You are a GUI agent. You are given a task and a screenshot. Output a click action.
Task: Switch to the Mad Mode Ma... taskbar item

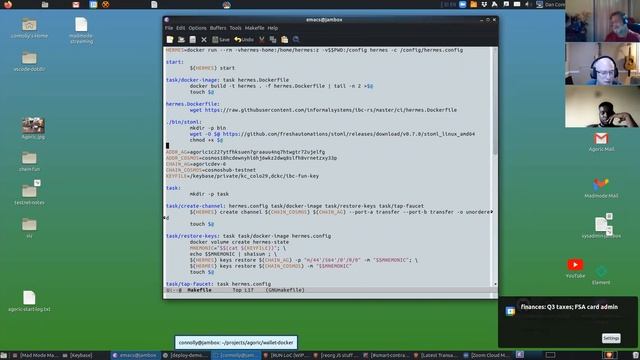pos(36,356)
